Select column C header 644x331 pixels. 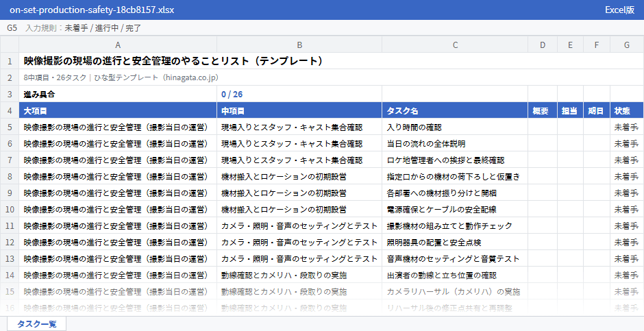tap(455, 45)
